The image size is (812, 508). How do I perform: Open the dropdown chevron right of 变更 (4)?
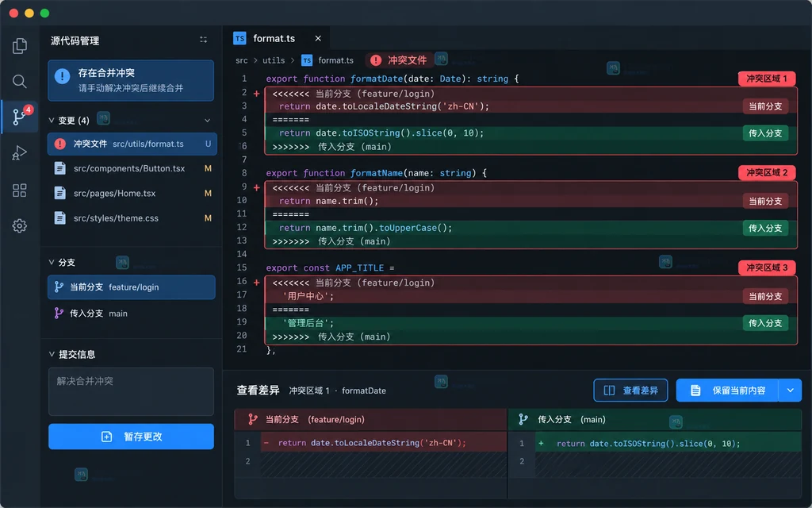point(207,121)
